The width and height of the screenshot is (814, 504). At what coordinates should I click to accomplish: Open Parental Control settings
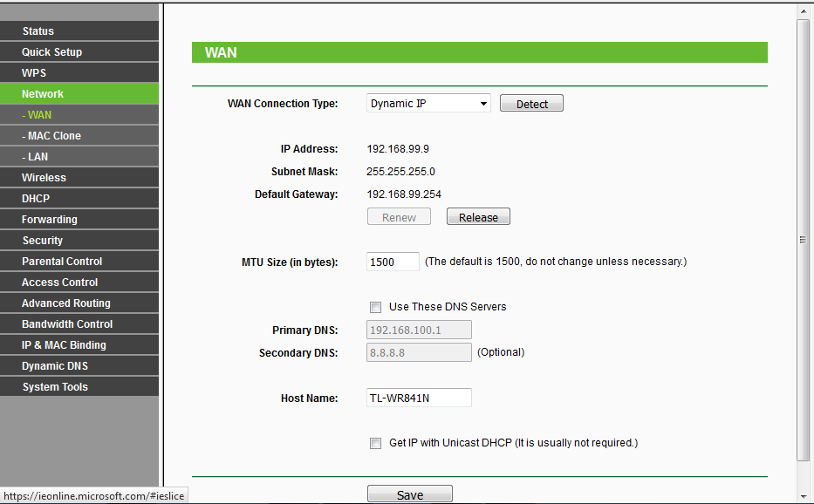(79, 261)
